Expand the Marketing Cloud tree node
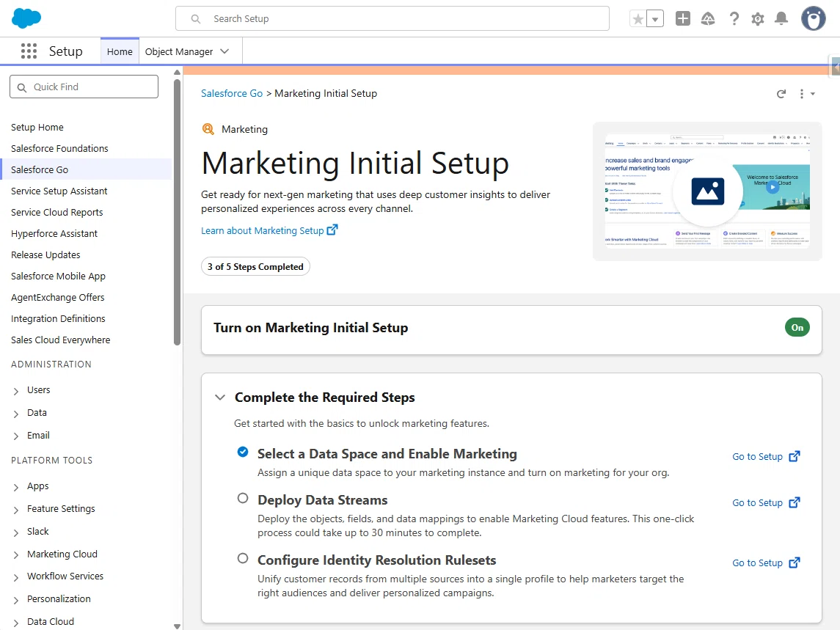Image resolution: width=840 pixels, height=630 pixels. click(x=16, y=555)
